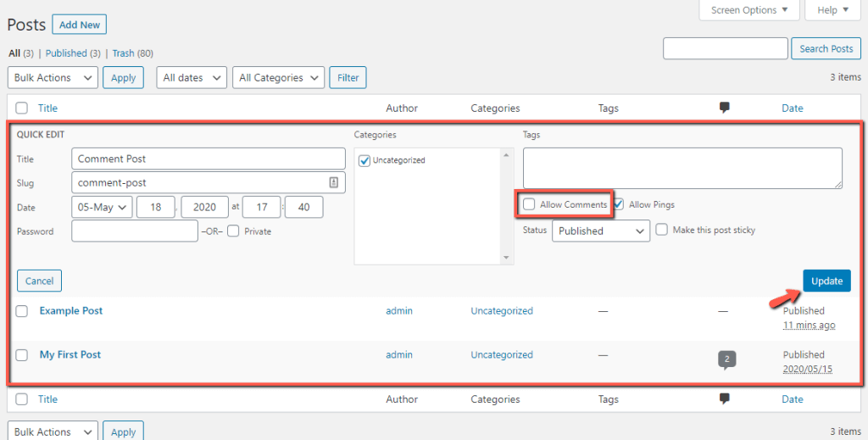Screen dimensions: 868x440
Task: Open the bottom Bulk Actions dropdown
Action: 53,432
